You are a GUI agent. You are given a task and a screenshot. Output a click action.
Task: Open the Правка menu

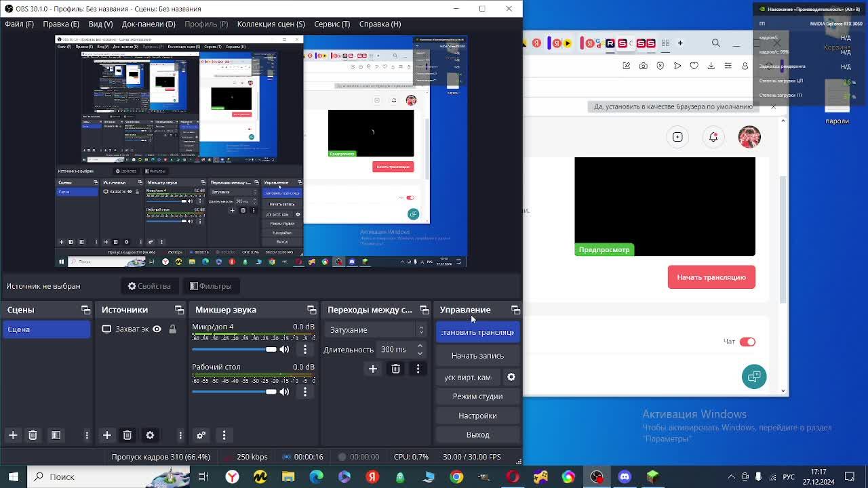click(61, 24)
